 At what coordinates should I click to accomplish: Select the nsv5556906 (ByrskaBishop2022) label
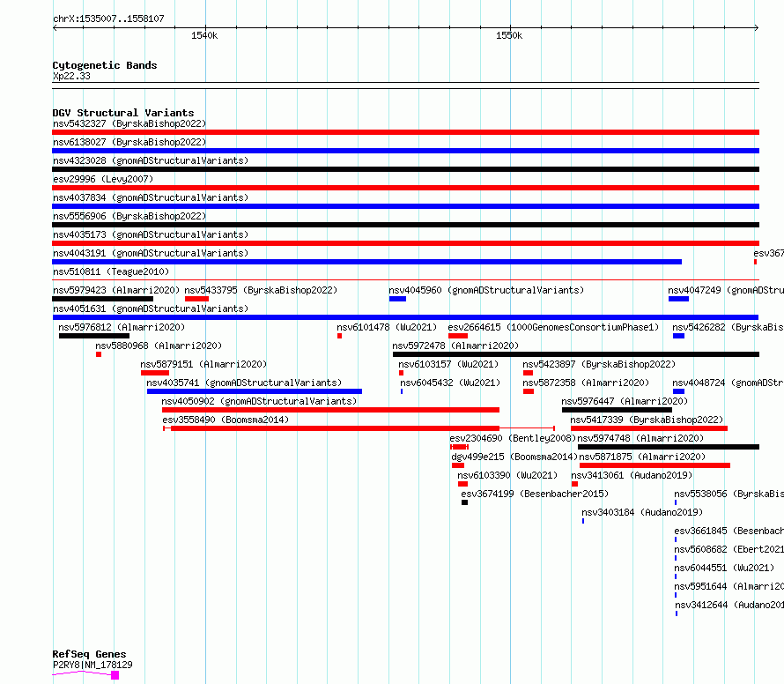pyautogui.click(x=129, y=216)
